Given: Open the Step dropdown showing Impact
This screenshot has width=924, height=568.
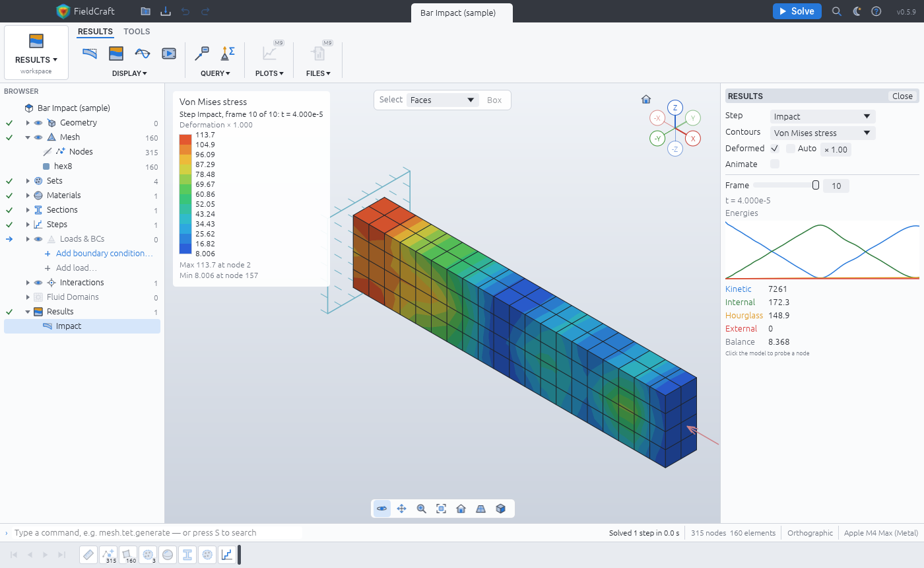Looking at the screenshot, I should pyautogui.click(x=823, y=117).
